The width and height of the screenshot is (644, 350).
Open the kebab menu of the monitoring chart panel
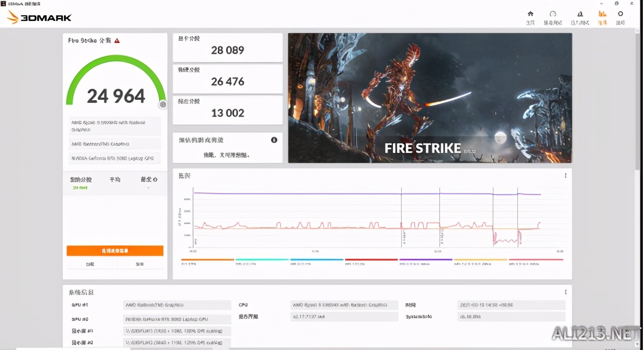pos(566,176)
